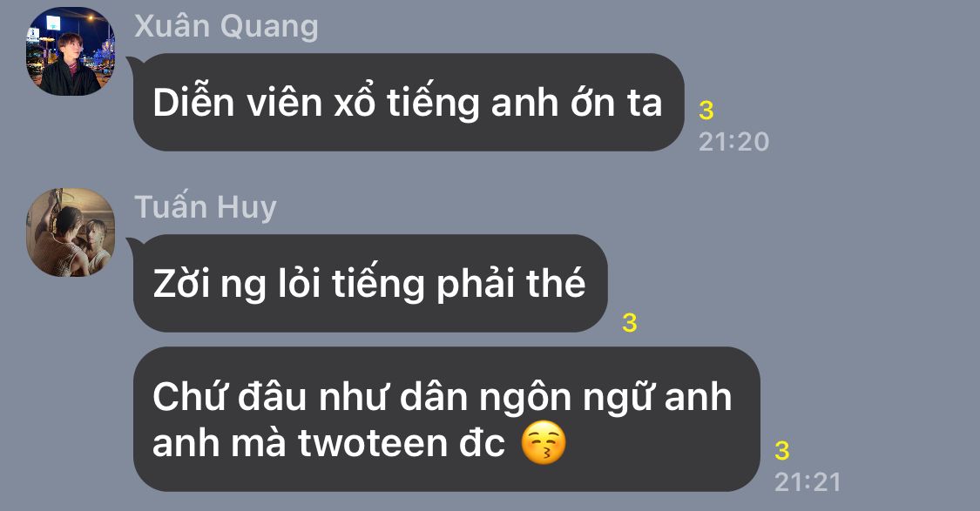Click read count 3 beside Xuân Quang's message
This screenshot has width=980, height=511.
coord(706,111)
